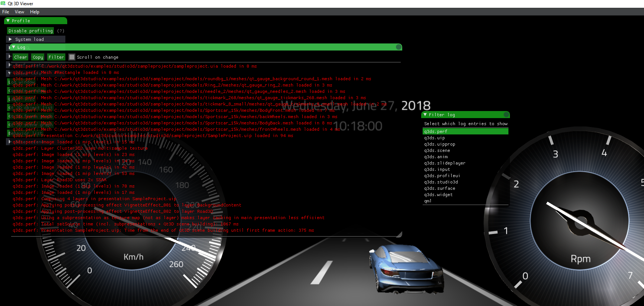Open the Help menu
Screen dimensions: 644x306
[35, 12]
